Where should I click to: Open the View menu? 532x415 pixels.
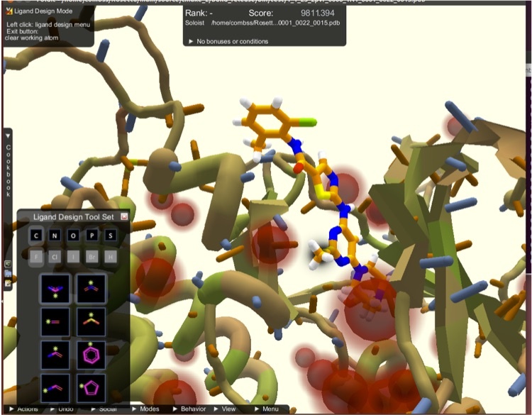[x=226, y=409]
